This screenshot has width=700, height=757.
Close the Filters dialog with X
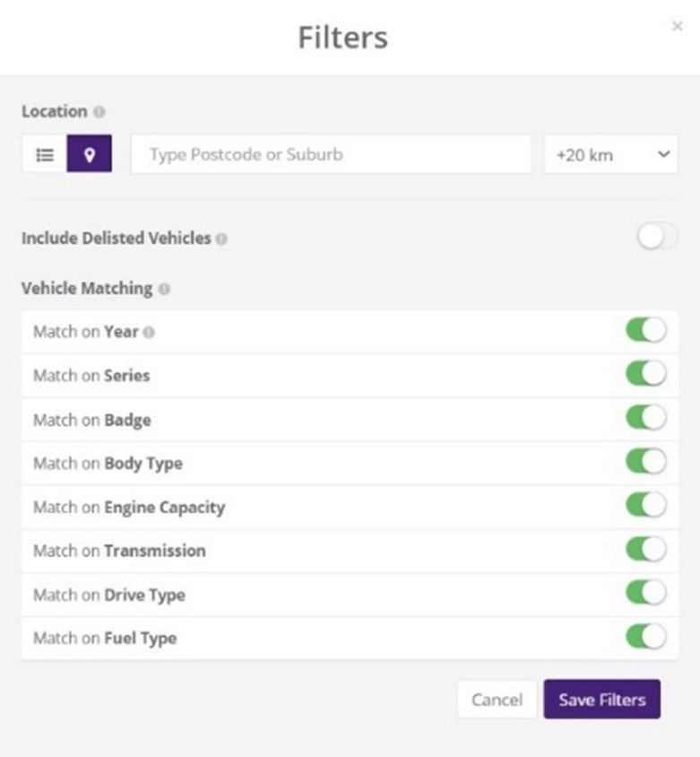pyautogui.click(x=678, y=26)
